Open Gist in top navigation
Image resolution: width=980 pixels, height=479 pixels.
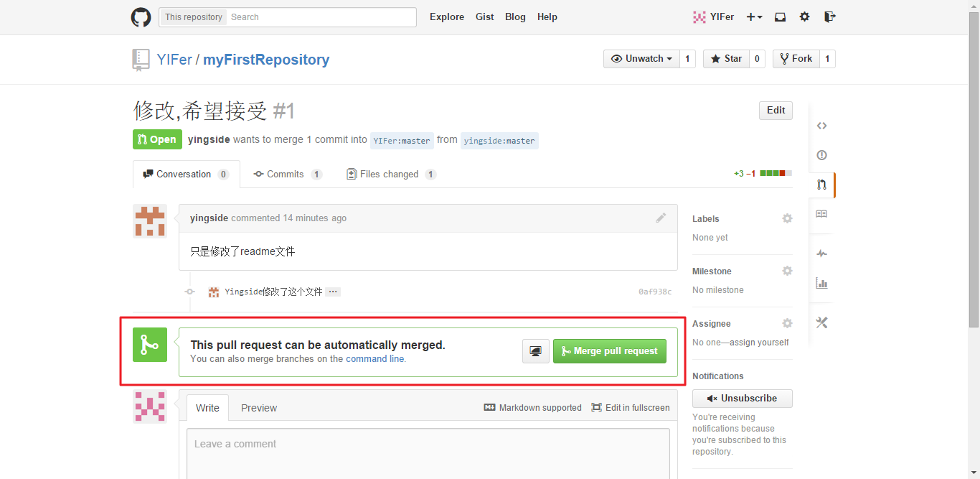pos(485,17)
